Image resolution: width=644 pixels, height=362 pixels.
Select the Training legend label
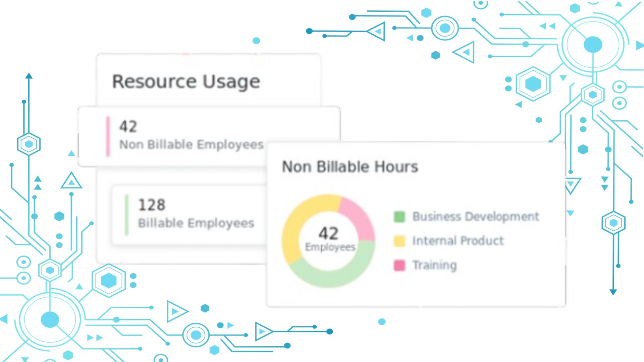click(x=434, y=265)
